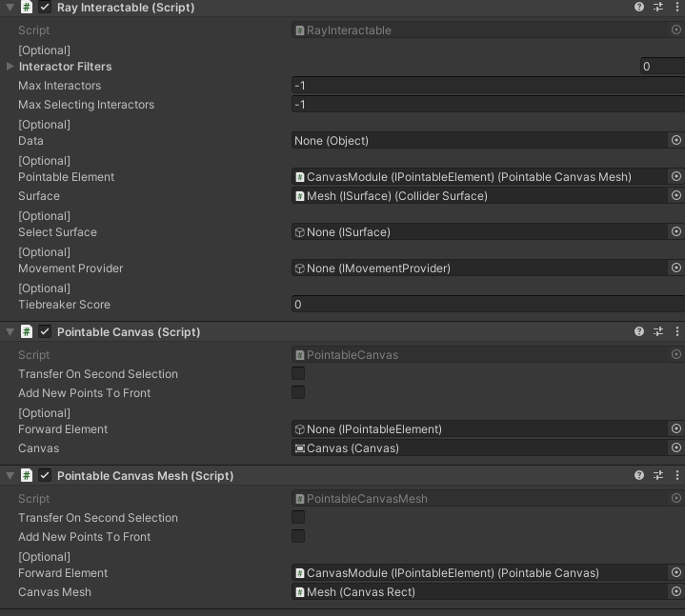Click the Max Selecting Interactors value field

[x=488, y=105]
